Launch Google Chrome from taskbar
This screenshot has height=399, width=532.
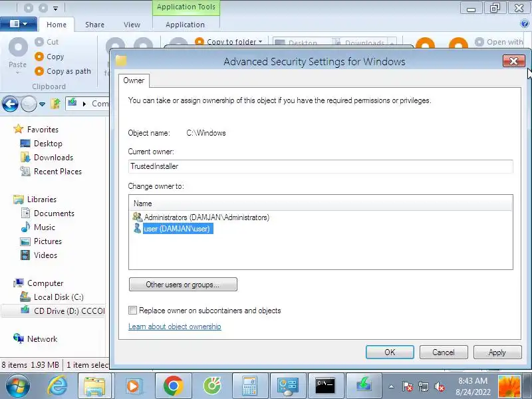point(173,386)
